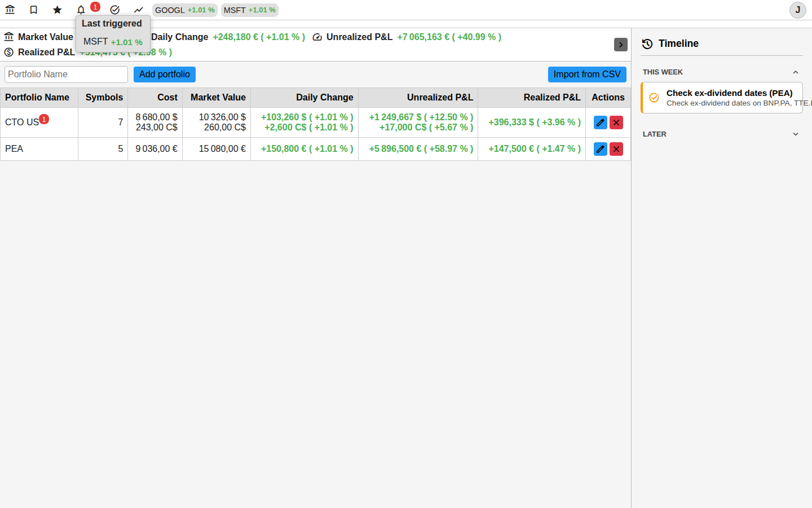Screen dimensions: 812x508
Task: Select the GOOGL ticker chip
Action: click(x=185, y=10)
